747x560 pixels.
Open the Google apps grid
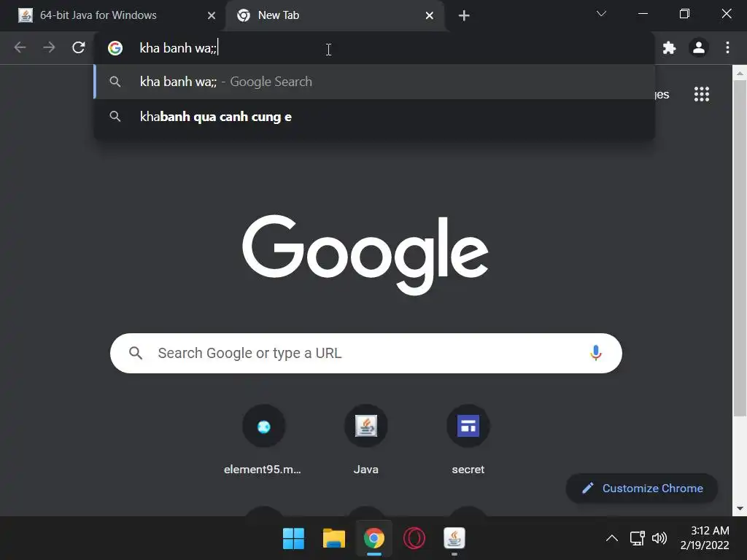701,94
